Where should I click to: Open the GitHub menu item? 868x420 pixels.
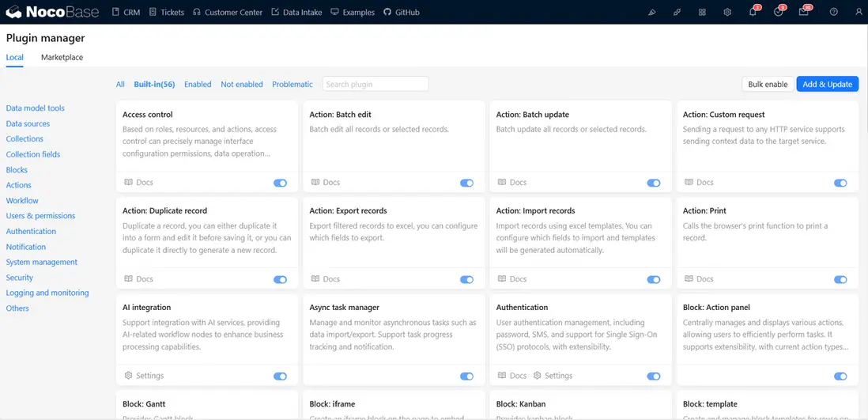coord(402,12)
